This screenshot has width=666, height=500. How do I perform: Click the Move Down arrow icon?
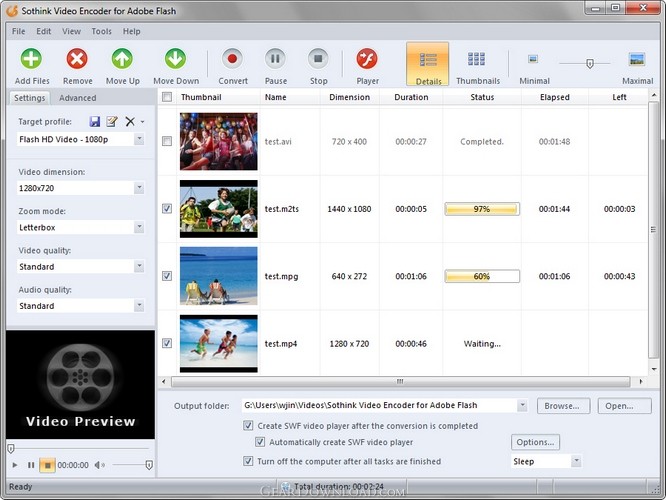click(x=175, y=59)
